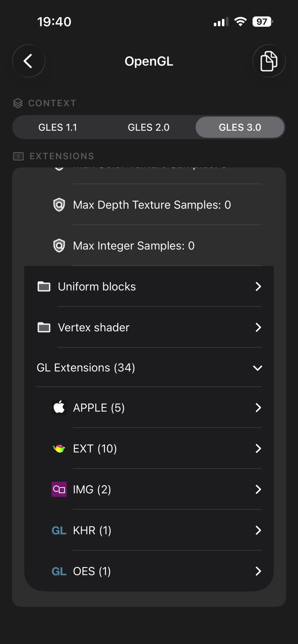Open the EXT (10) extensions list

[x=149, y=448]
